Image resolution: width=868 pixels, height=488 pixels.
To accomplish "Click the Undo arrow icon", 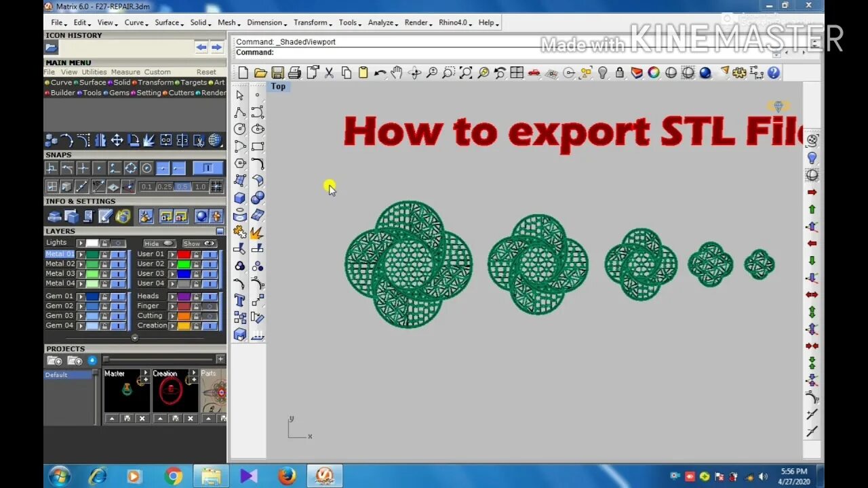I will [x=380, y=73].
